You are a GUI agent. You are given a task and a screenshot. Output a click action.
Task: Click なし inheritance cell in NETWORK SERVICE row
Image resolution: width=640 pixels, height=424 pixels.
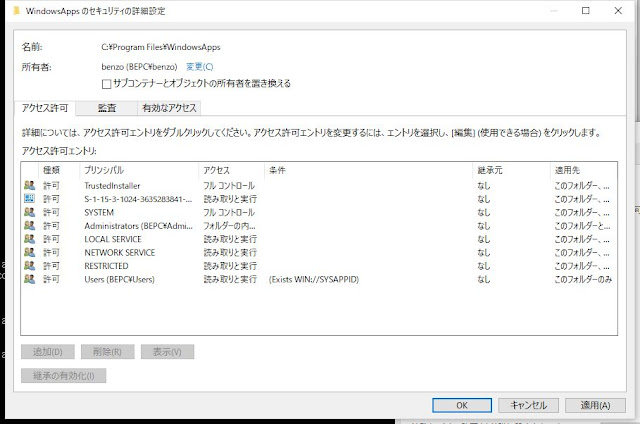pyautogui.click(x=484, y=253)
